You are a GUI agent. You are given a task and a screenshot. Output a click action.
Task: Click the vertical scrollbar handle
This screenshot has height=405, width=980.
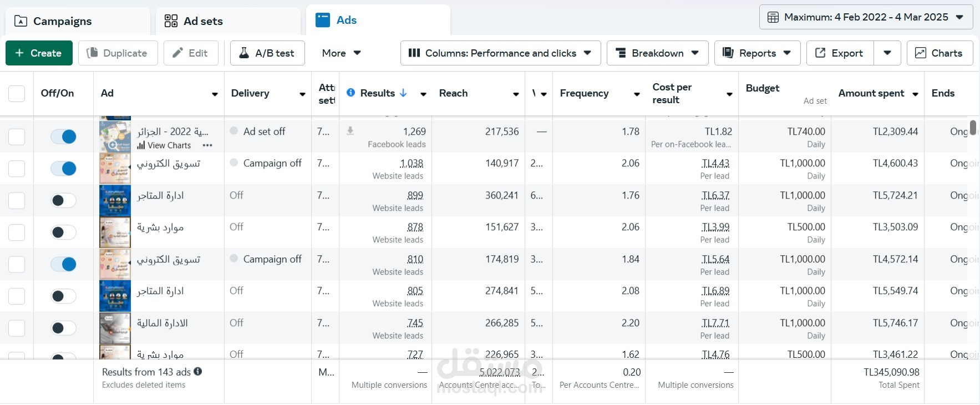(x=973, y=128)
